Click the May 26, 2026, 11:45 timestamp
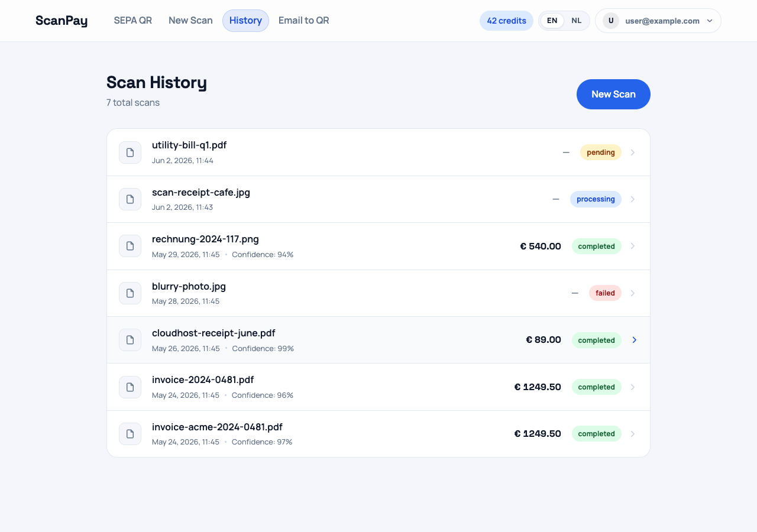 pos(186,349)
